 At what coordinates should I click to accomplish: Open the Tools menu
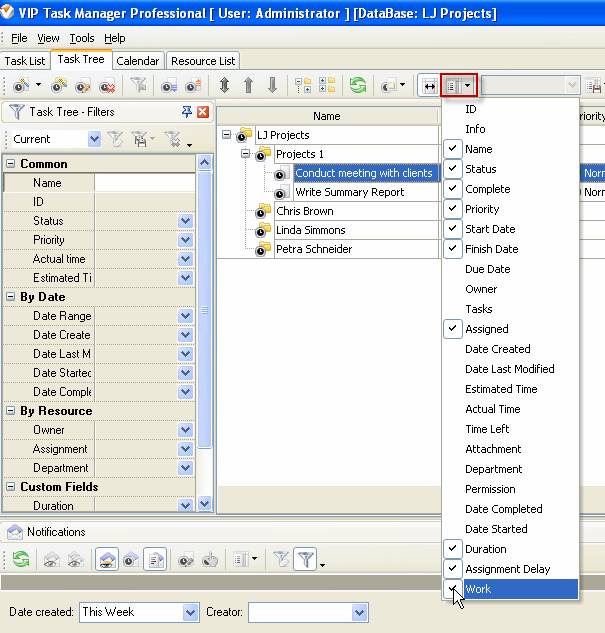[x=82, y=38]
